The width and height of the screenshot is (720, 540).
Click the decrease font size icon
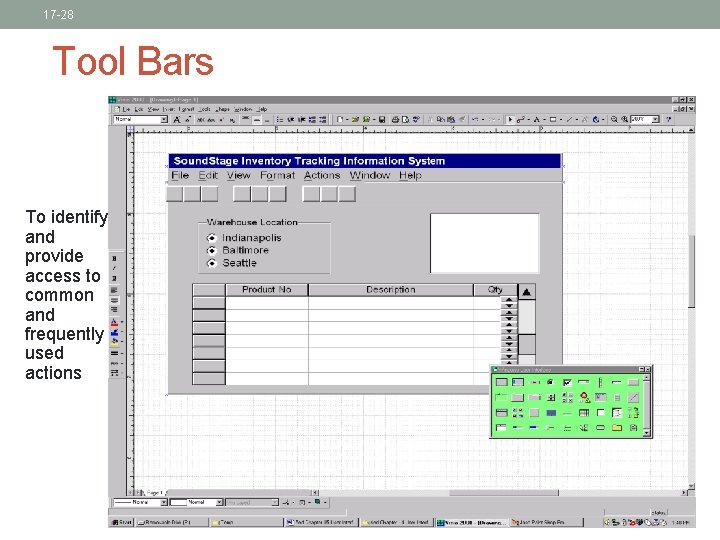188,119
